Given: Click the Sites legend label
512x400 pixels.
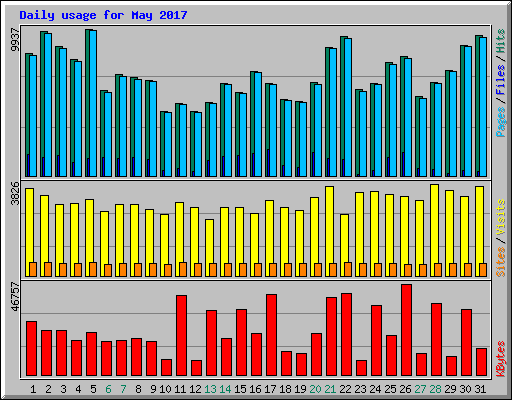Looking at the screenshot, I should (501, 262).
